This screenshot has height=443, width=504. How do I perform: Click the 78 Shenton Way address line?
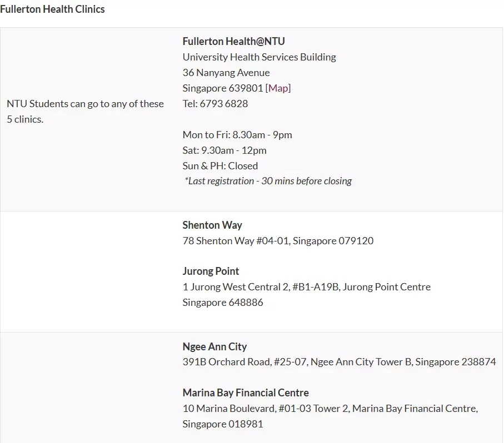[278, 241]
